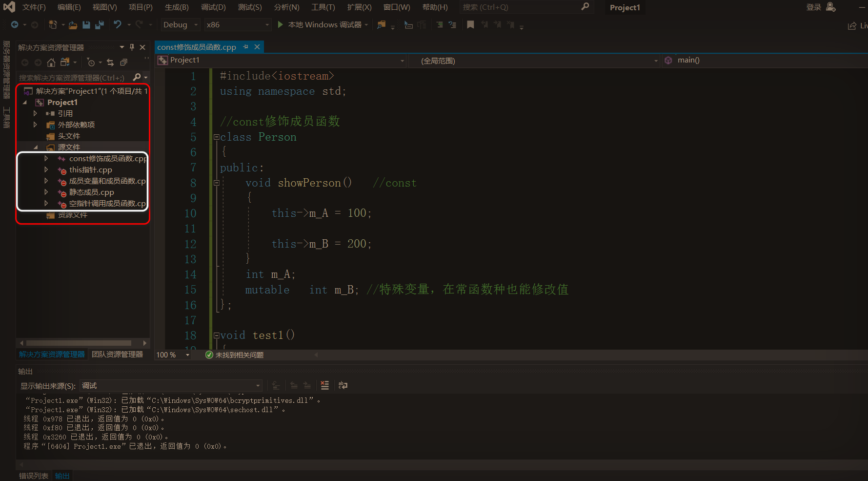Screen dimensions: 868x481
Task: Toggle word wrap in the output window
Action: (343, 385)
